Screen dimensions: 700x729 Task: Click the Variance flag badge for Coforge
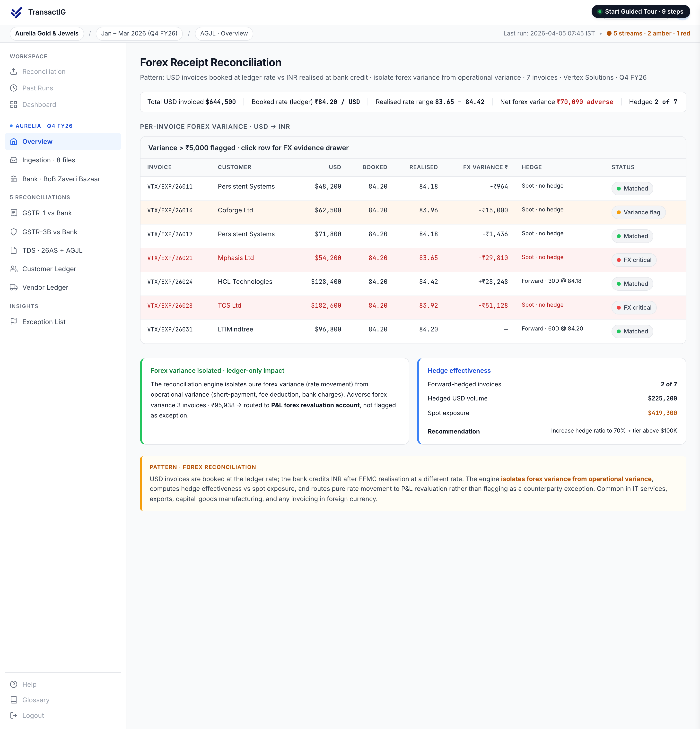tap(638, 212)
